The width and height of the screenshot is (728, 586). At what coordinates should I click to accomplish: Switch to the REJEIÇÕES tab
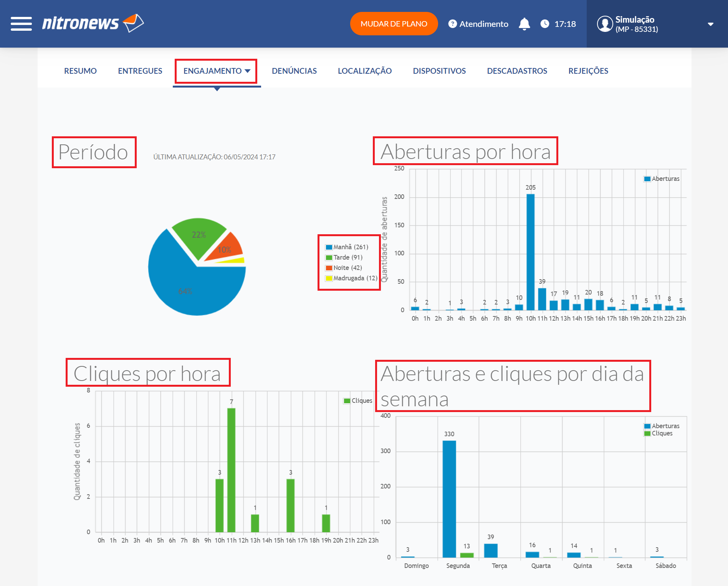[588, 71]
